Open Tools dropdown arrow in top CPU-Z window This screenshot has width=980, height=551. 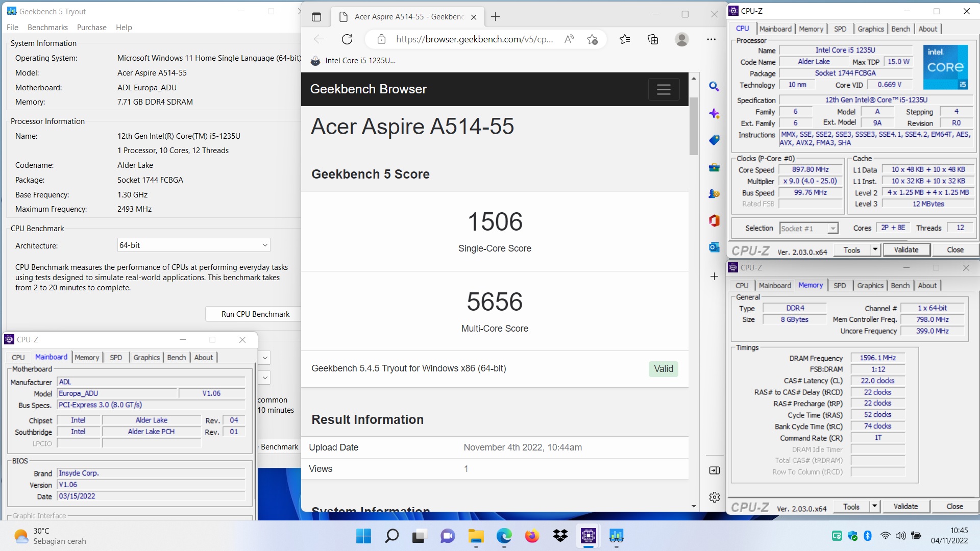(875, 250)
